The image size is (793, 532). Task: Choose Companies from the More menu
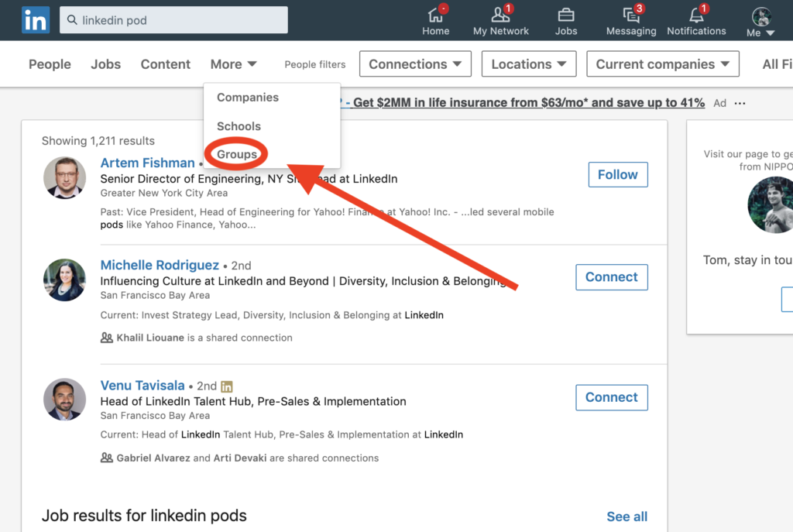coord(248,97)
